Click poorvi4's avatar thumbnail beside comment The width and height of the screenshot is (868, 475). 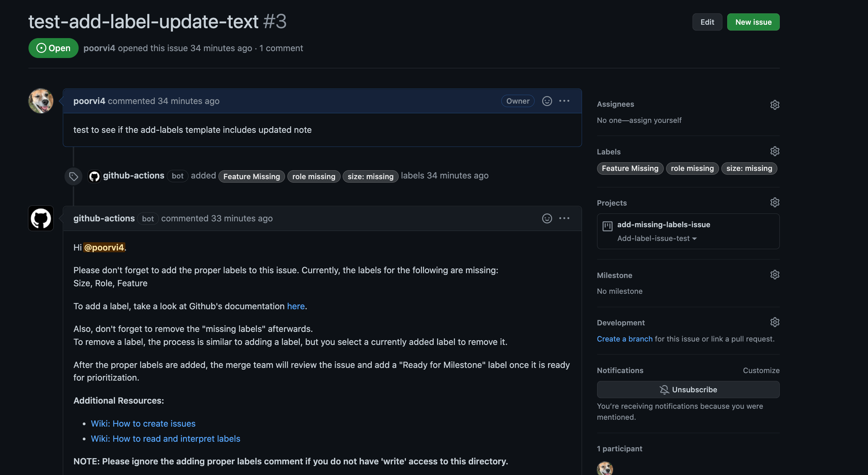click(41, 101)
